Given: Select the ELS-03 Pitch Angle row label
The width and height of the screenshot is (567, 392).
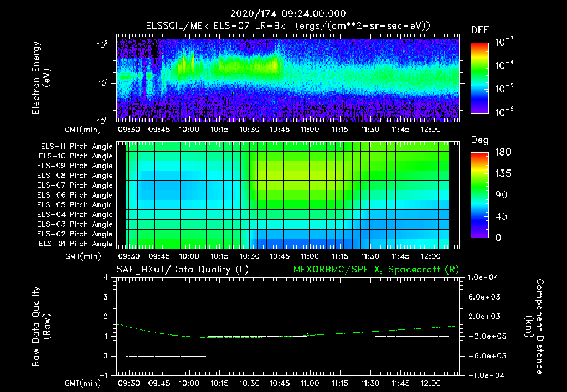Looking at the screenshot, I should (75, 224).
